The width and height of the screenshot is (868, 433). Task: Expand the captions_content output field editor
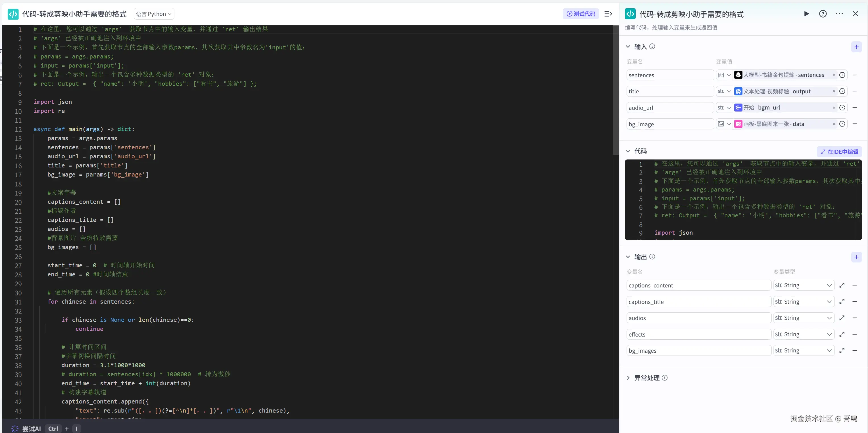pos(842,285)
